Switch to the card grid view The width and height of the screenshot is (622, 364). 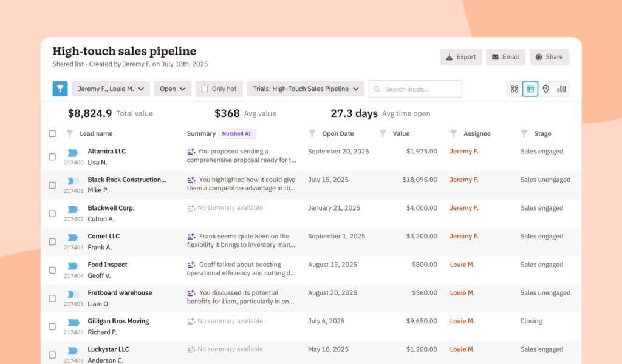(514, 89)
